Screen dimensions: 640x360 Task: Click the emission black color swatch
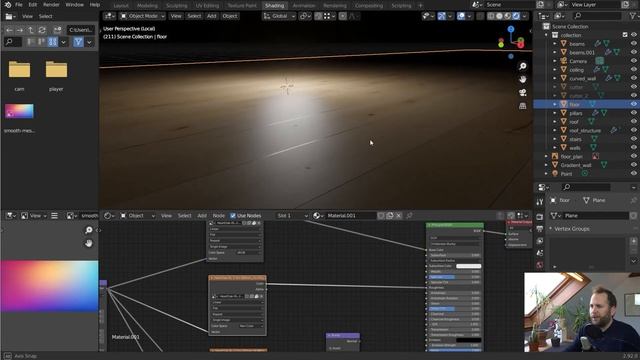[x=468, y=340]
